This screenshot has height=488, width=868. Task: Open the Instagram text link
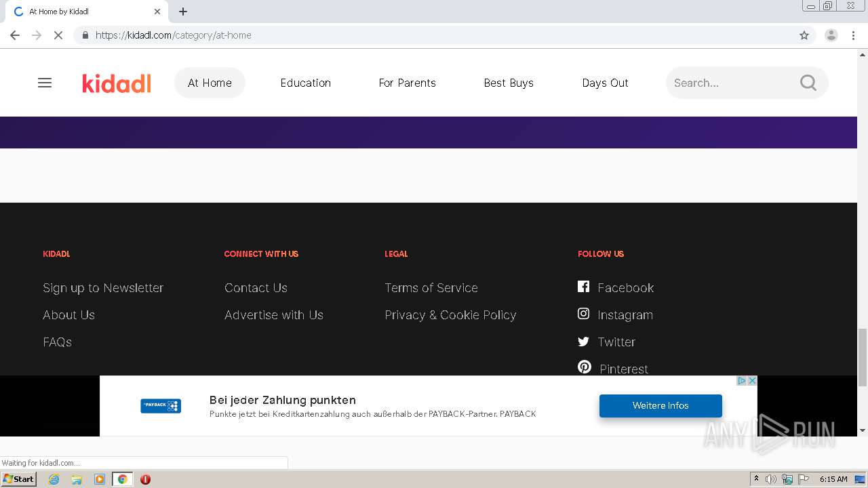tap(625, 314)
